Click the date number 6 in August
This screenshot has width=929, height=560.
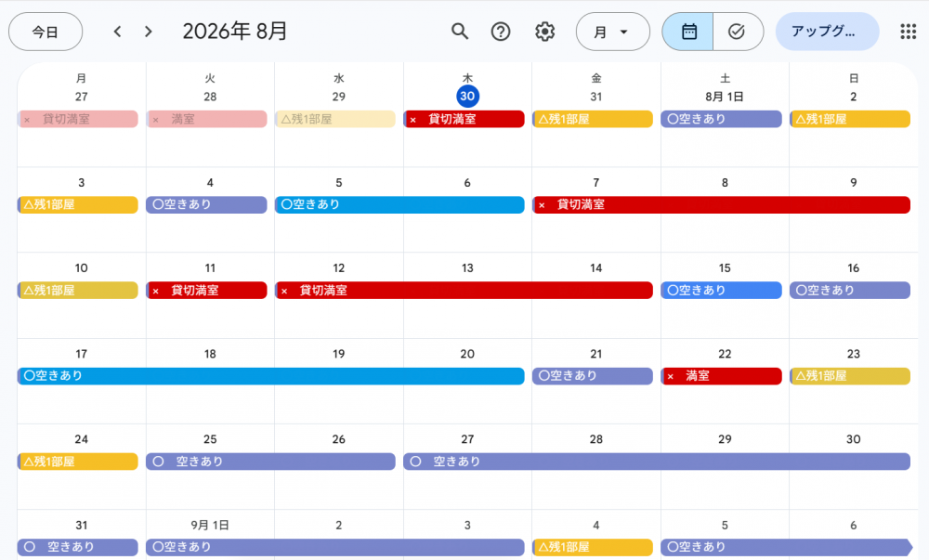[467, 183]
